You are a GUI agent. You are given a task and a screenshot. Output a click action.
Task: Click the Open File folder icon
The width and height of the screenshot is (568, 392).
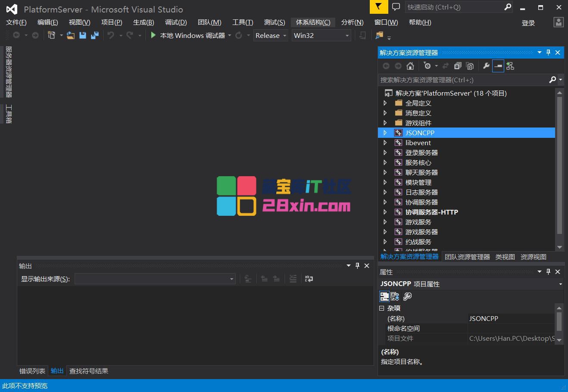[70, 35]
